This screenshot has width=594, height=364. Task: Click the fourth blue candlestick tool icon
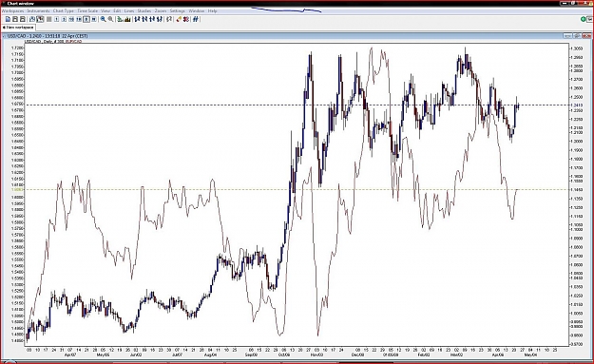(x=160, y=19)
